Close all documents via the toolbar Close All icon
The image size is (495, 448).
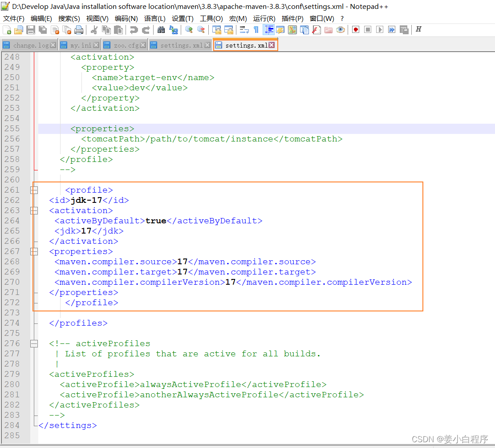[x=67, y=30]
